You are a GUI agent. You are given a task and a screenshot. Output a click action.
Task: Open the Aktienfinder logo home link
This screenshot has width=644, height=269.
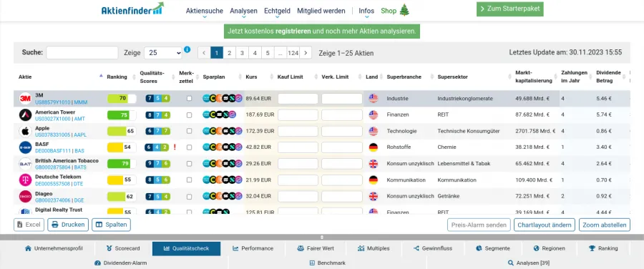pos(132,9)
